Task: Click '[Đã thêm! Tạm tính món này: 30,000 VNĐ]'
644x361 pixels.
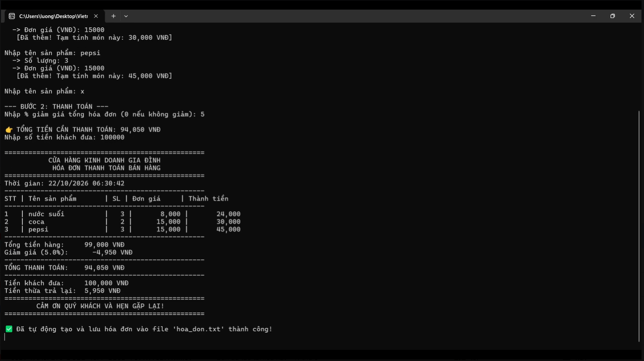Action: point(95,38)
